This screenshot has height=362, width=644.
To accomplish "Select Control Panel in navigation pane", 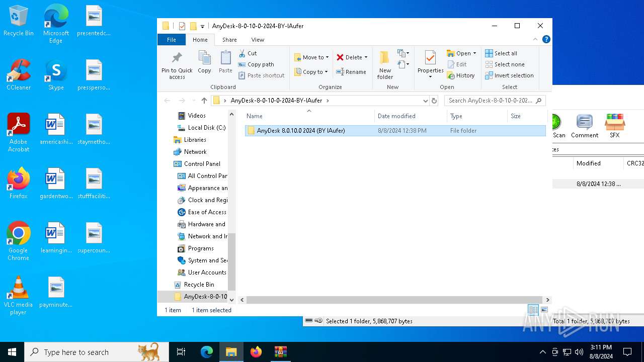I will point(197,164).
